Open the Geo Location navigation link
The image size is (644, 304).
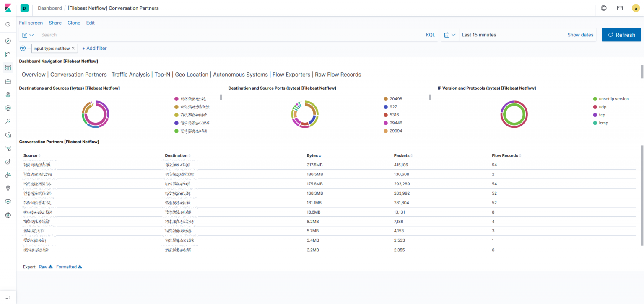191,75
